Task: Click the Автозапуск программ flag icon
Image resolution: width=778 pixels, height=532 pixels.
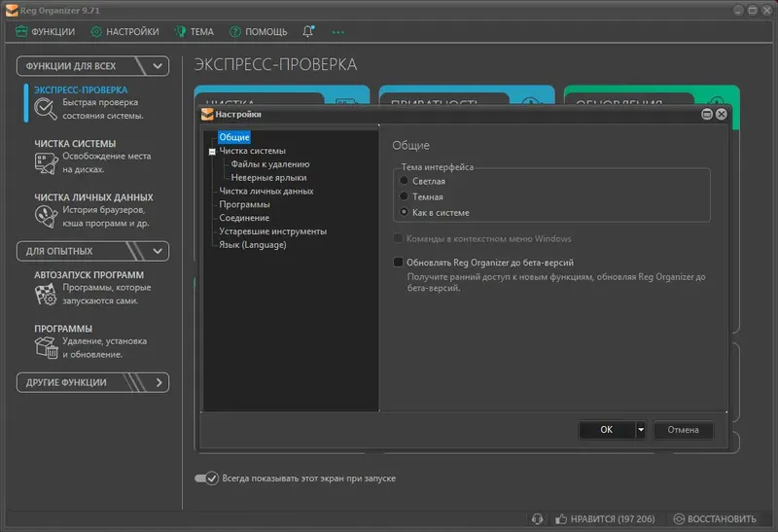Action: [x=46, y=295]
